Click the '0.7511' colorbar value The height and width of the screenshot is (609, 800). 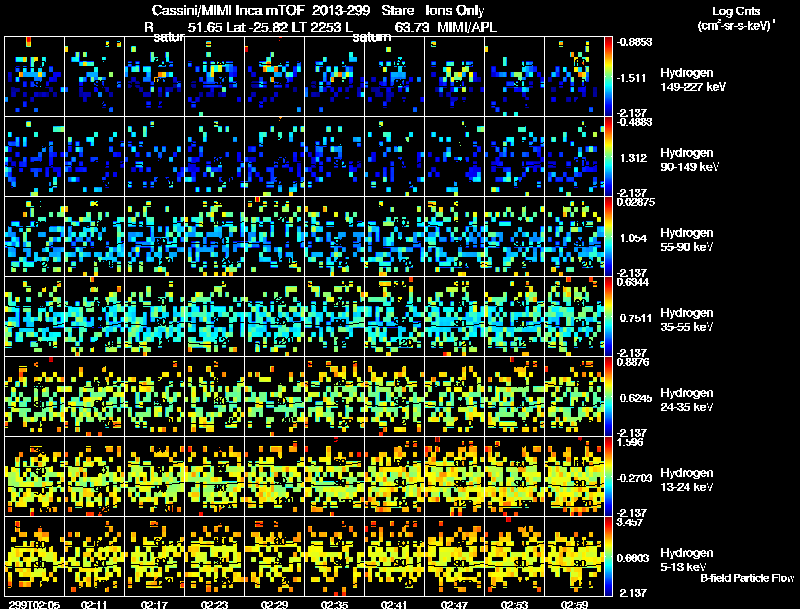[636, 318]
